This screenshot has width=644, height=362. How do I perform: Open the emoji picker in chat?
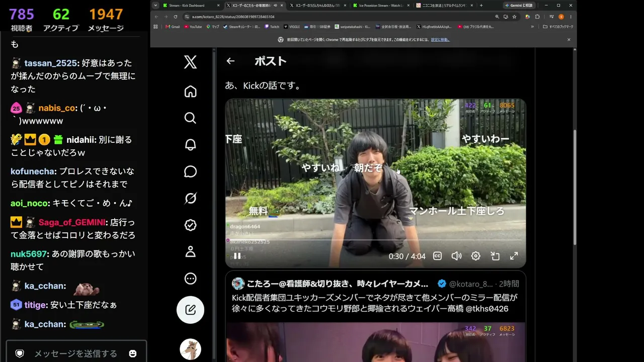click(x=133, y=353)
